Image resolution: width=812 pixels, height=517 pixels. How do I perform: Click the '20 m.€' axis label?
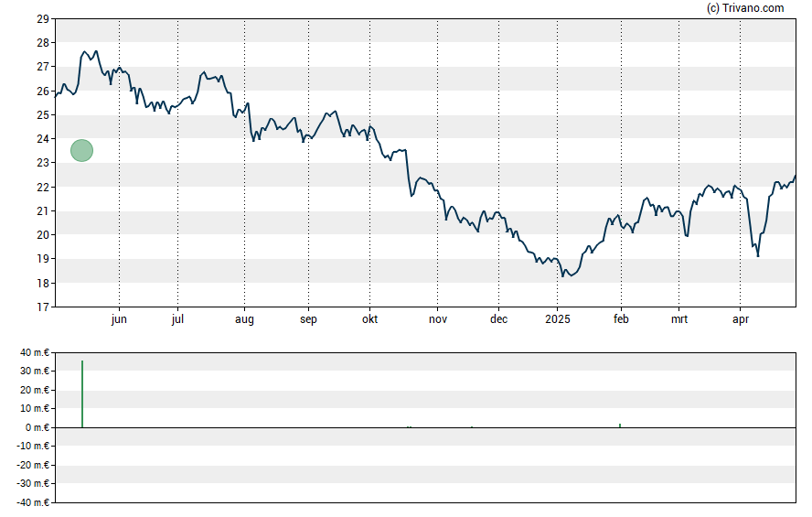point(35,390)
